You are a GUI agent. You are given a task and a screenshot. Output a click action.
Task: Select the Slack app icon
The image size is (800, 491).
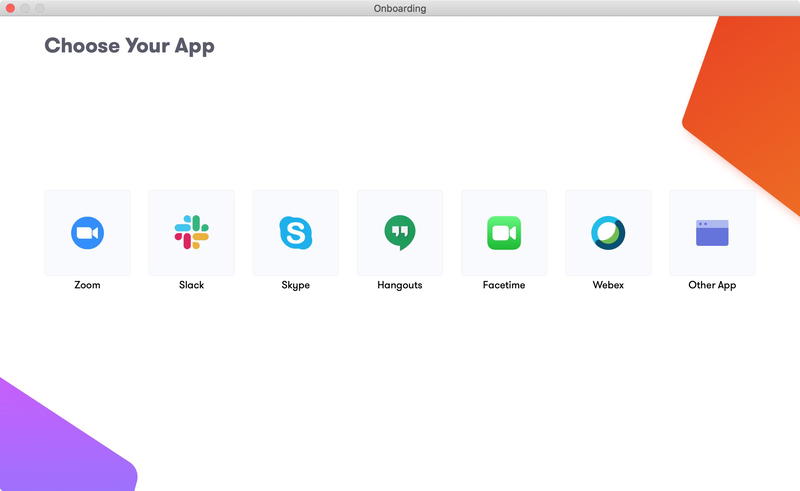tap(191, 233)
